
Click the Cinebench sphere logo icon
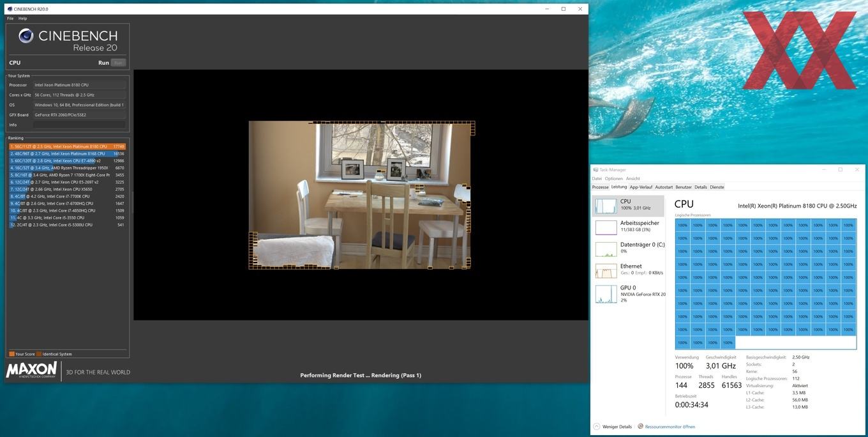pos(26,36)
